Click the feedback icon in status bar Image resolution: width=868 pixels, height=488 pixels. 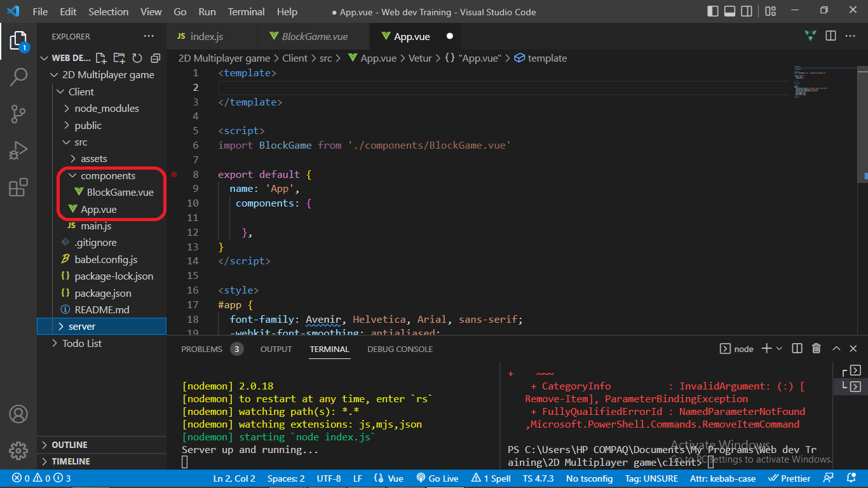coord(828,478)
